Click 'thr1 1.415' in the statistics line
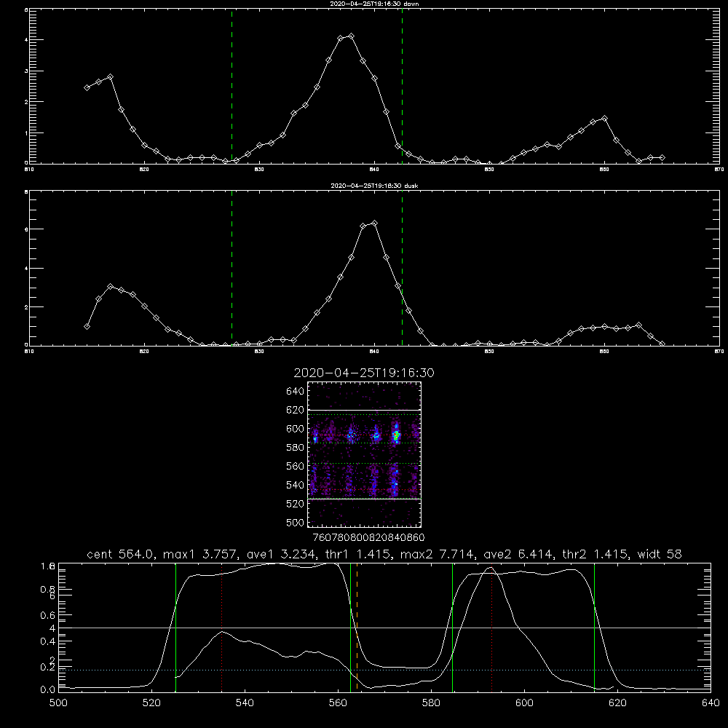The height and width of the screenshot is (728, 728). pyautogui.click(x=358, y=554)
